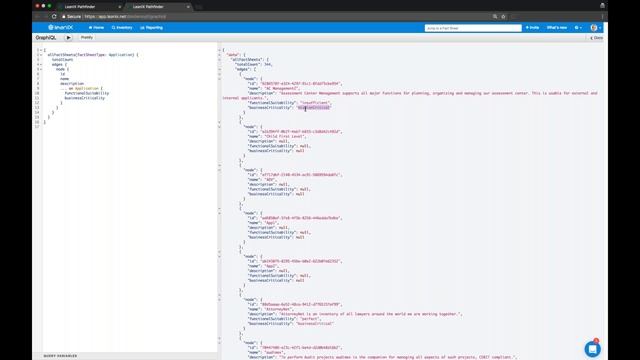Run the GraphiQL query with play button
Viewport: 640px width, 360px height.
(x=68, y=38)
